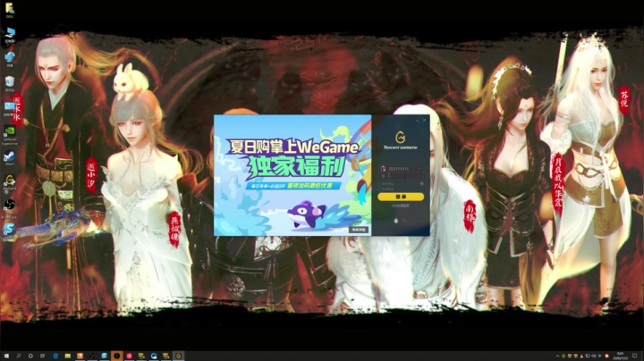Open File Explorer from the taskbar

(68, 356)
